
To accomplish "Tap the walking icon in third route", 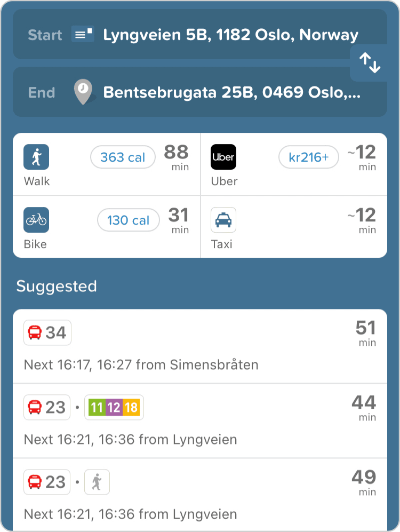I will [x=97, y=482].
